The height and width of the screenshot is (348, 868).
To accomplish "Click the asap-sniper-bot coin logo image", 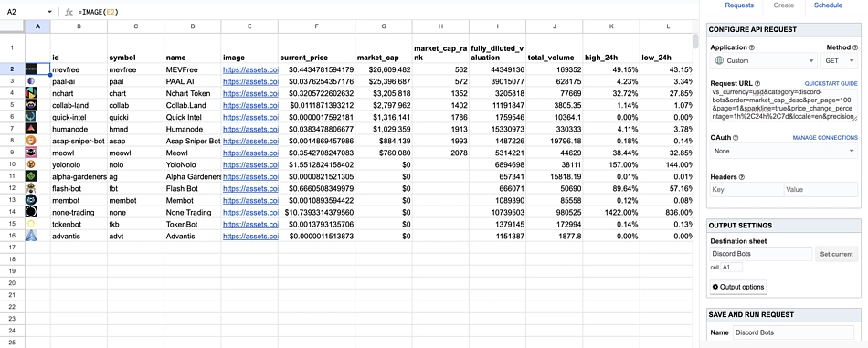I will [31, 141].
